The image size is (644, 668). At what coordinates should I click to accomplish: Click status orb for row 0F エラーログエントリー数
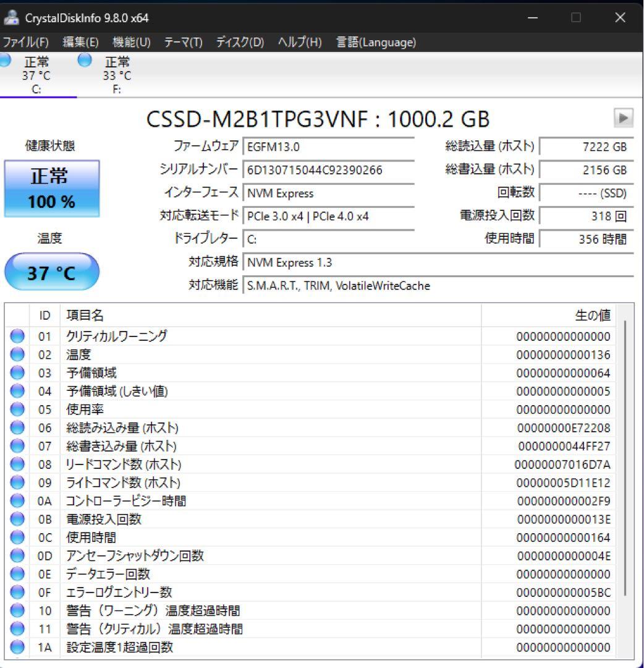(17, 593)
